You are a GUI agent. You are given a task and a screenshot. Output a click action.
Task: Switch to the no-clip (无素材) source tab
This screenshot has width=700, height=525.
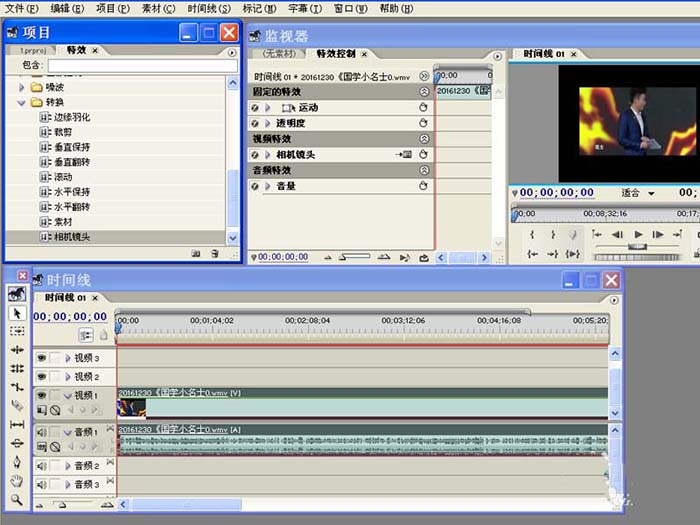[279, 54]
